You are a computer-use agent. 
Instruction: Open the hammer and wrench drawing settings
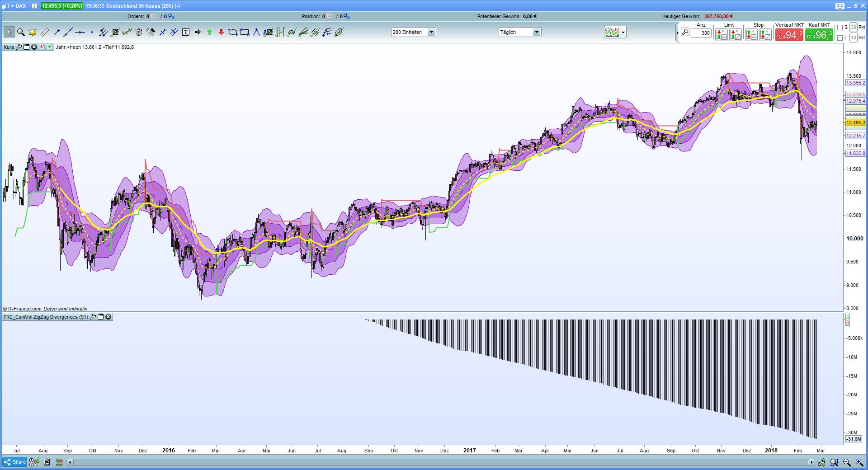click(151, 32)
